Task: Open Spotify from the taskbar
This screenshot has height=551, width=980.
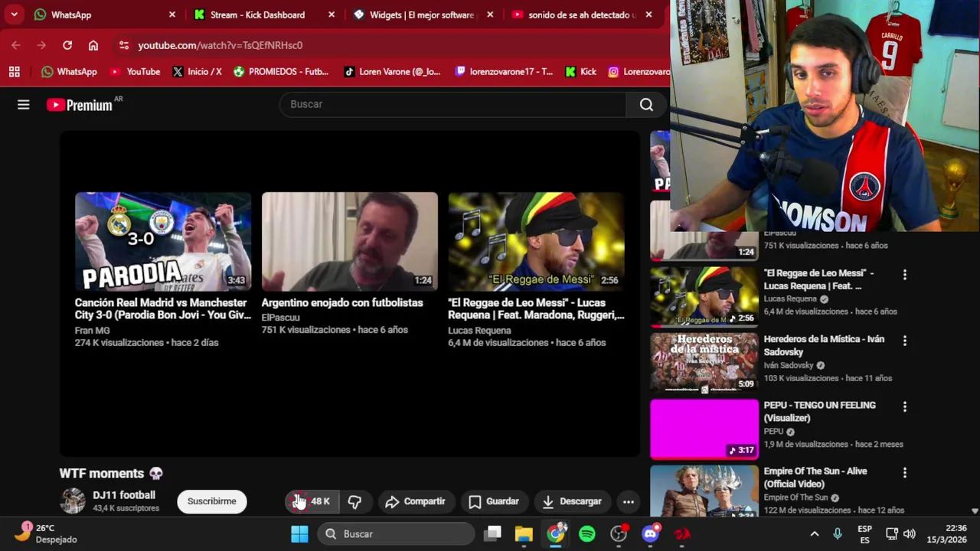Action: tap(587, 533)
